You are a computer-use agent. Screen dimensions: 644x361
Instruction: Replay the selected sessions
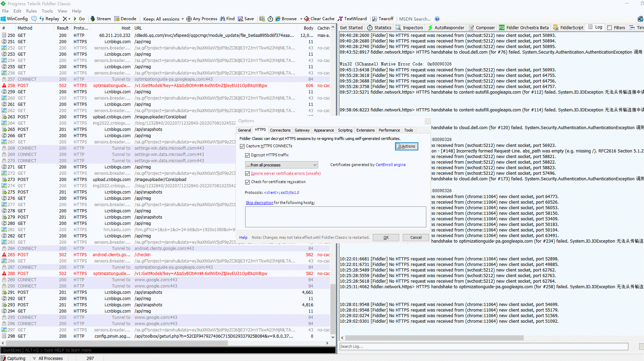49,19
